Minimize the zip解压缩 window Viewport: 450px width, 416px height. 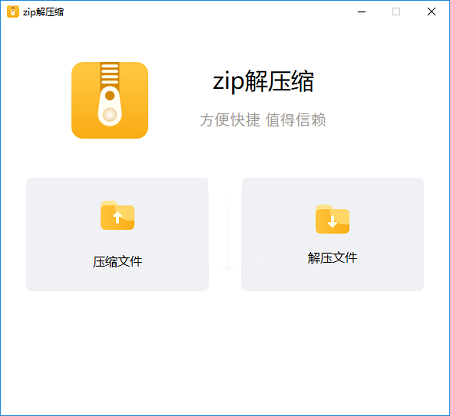pyautogui.click(x=362, y=12)
